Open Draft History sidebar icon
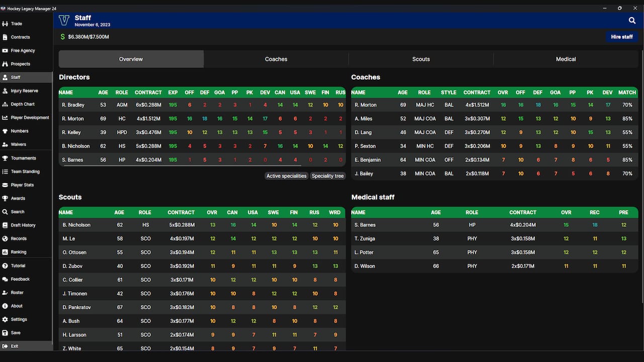This screenshot has width=644, height=362. pyautogui.click(x=5, y=225)
